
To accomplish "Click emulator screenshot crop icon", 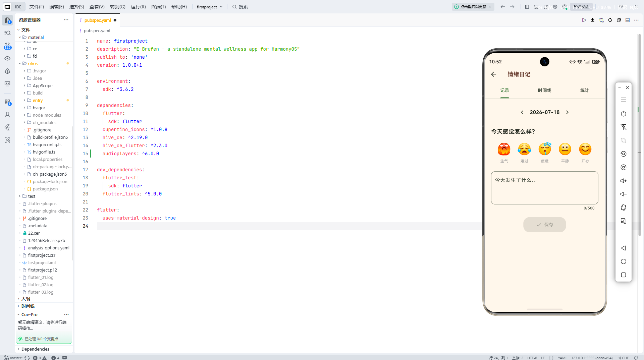I will pos(624,140).
